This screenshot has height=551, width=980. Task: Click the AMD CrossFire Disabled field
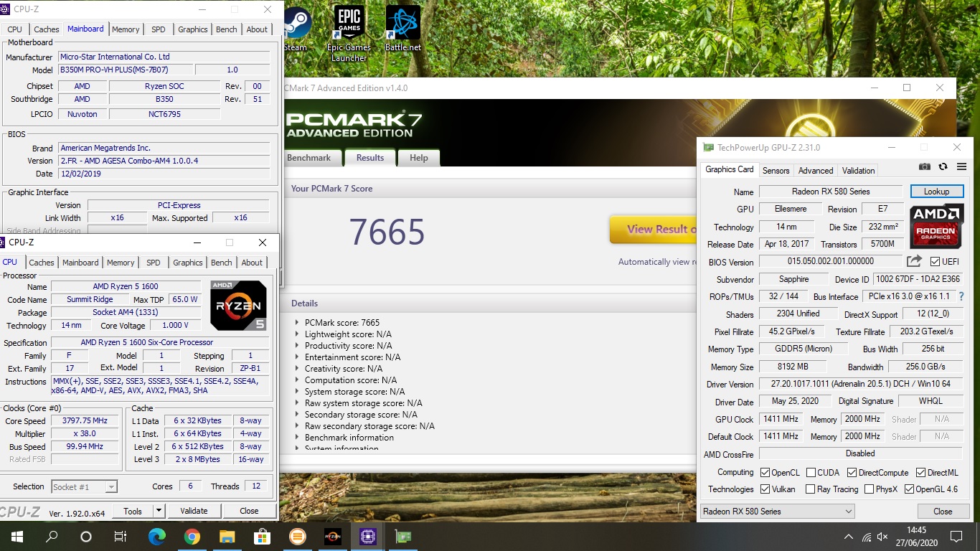coord(860,453)
